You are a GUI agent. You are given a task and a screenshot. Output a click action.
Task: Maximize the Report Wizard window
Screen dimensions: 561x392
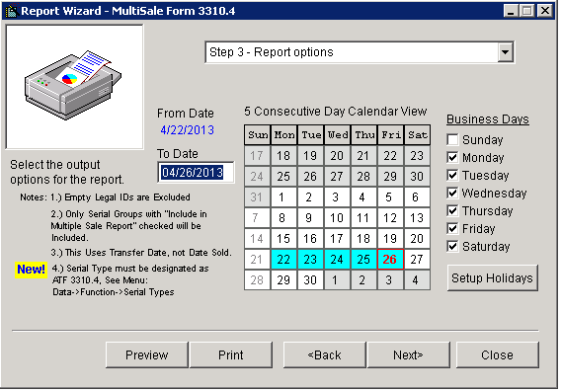(527, 11)
